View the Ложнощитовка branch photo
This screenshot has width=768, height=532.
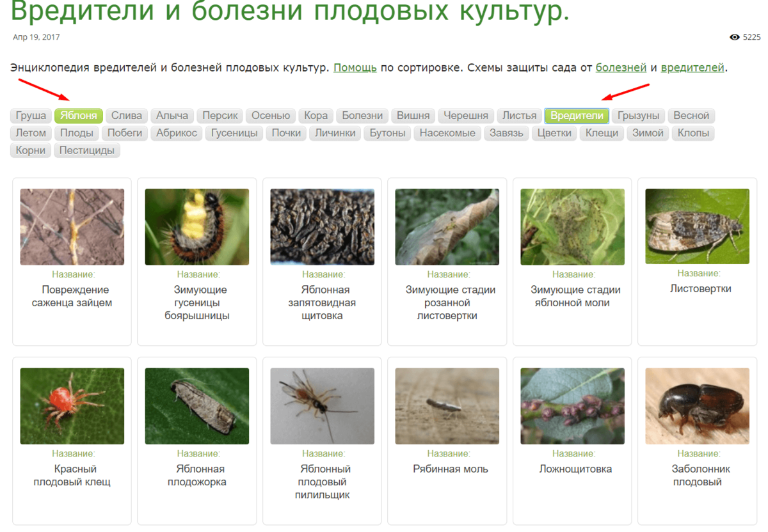pos(572,406)
